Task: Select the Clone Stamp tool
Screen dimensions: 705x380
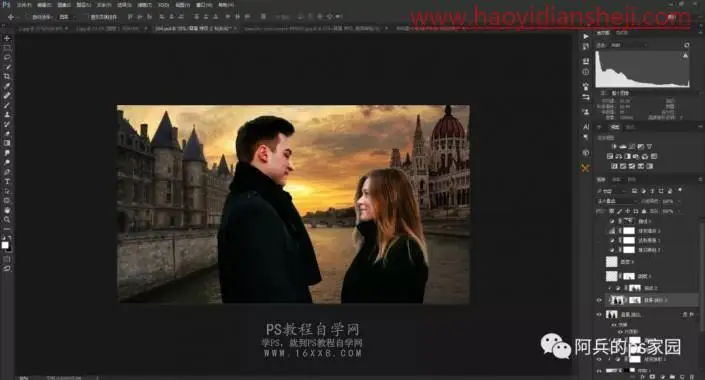Action: pos(7,114)
